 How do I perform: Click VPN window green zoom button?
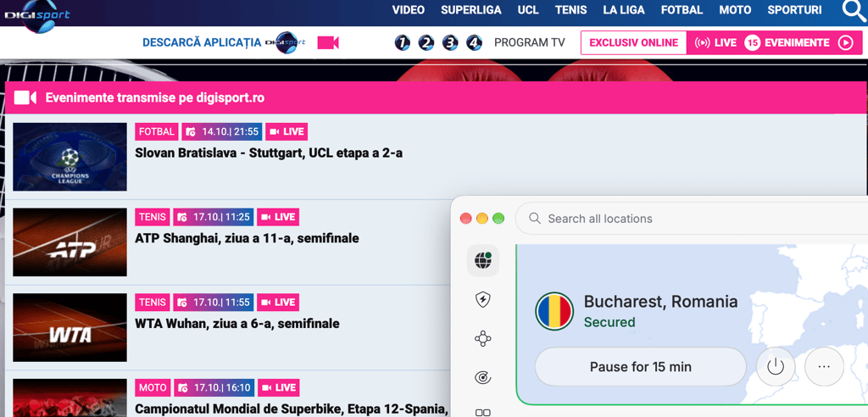pos(498,218)
